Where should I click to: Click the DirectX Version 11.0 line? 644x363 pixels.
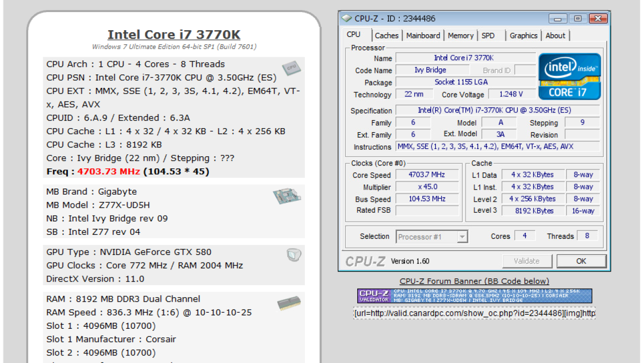[95, 279]
